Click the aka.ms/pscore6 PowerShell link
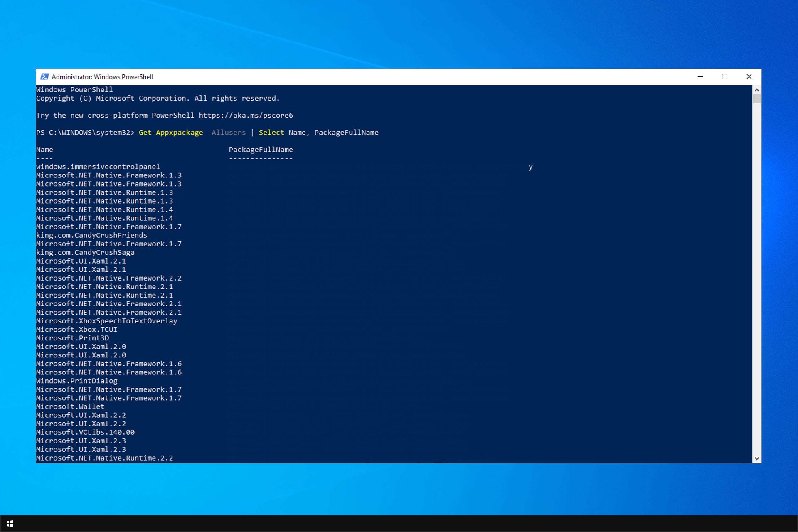The height and width of the screenshot is (532, 798). 246,115
